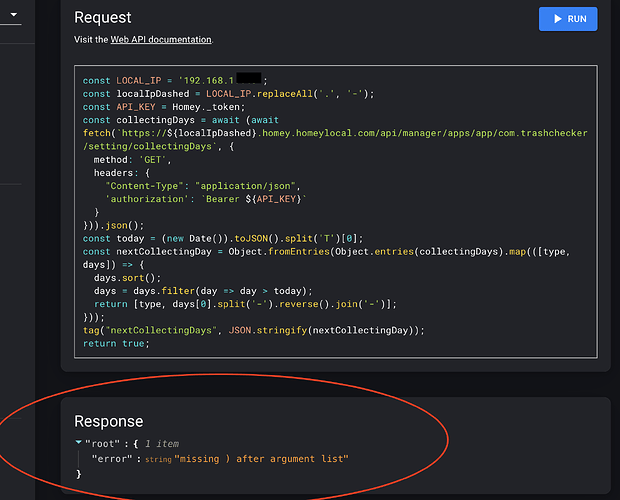
Task: Click the "const localIpDashed" code line
Action: [228, 94]
